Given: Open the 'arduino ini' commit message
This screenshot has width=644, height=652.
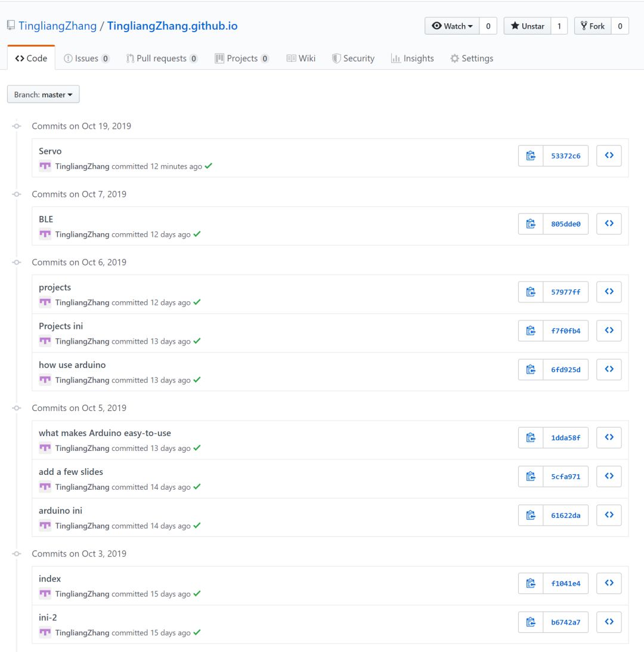Looking at the screenshot, I should coord(60,510).
